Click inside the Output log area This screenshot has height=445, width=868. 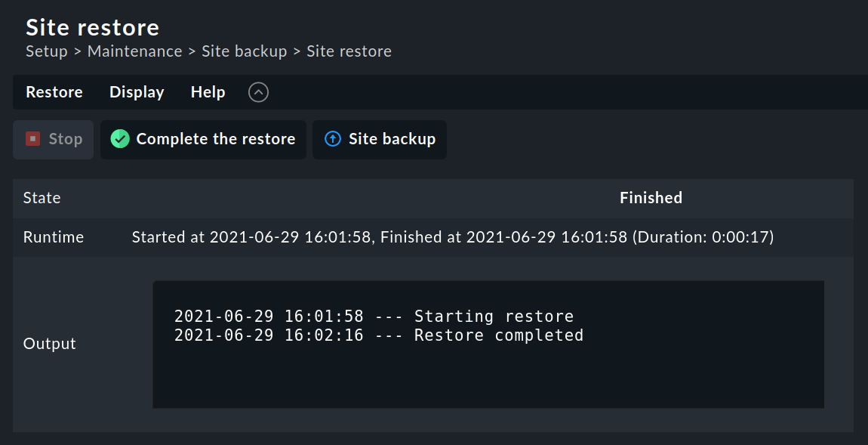pyautogui.click(x=488, y=344)
